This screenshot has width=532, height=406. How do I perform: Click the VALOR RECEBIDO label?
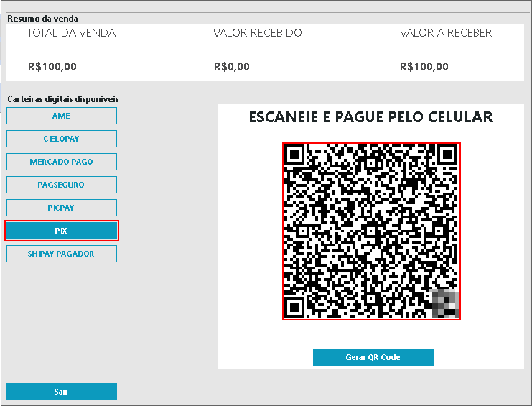click(258, 33)
